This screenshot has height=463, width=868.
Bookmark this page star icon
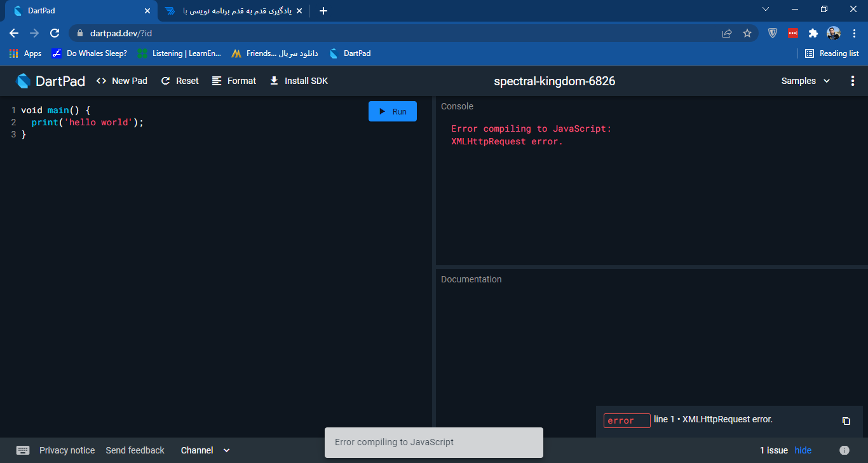pyautogui.click(x=747, y=33)
